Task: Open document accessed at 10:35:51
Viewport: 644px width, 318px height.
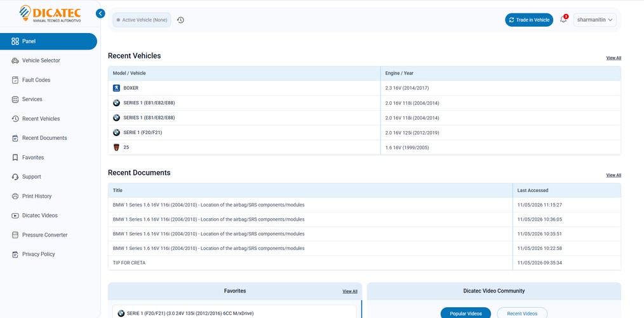Action: point(365,233)
